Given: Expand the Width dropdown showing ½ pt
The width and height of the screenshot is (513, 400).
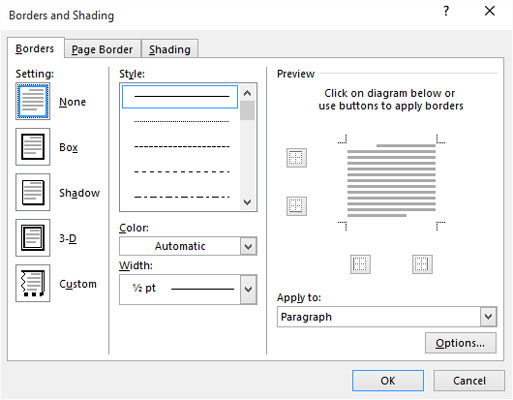Looking at the screenshot, I should point(188,289).
